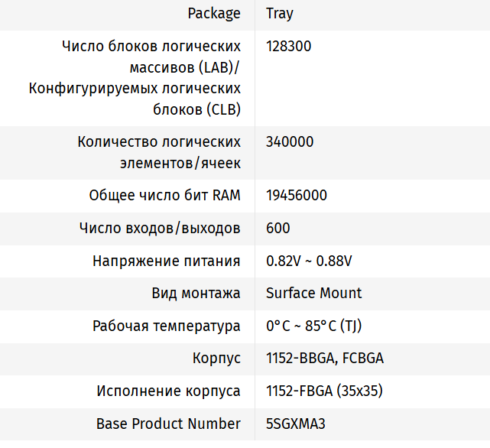Click the LAB/CLB row label text
The height and width of the screenshot is (448, 490).
coord(136,78)
